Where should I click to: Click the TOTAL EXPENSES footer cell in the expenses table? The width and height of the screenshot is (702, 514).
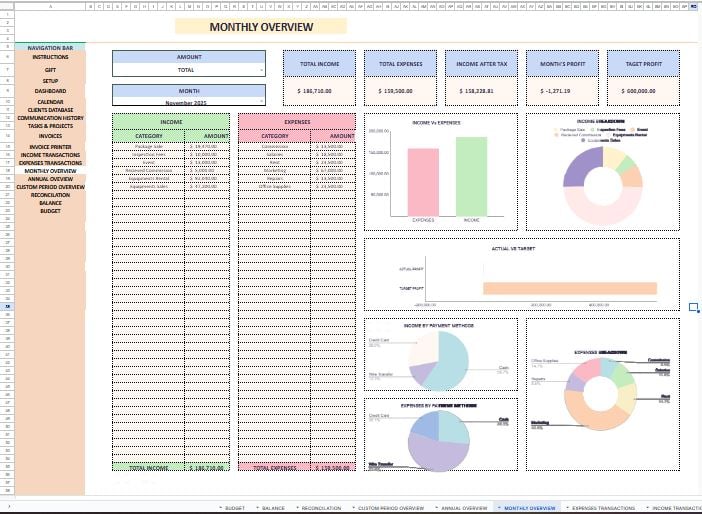coord(274,467)
